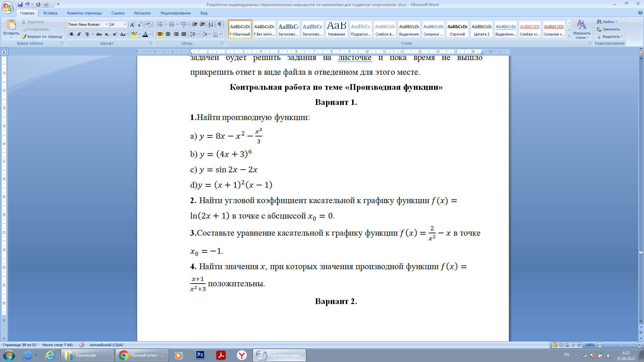Screen dimensions: 644x362
Task: Click the Office button
Action: (x=7, y=7)
